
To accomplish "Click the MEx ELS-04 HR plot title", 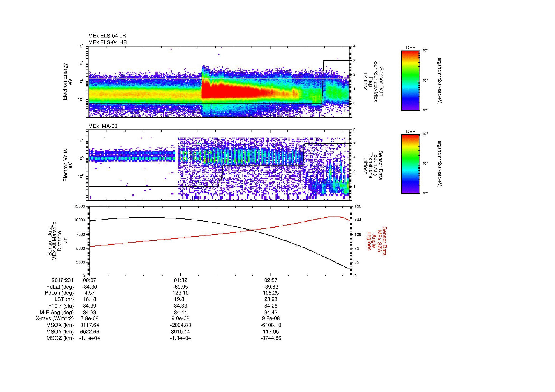I will coord(107,42).
